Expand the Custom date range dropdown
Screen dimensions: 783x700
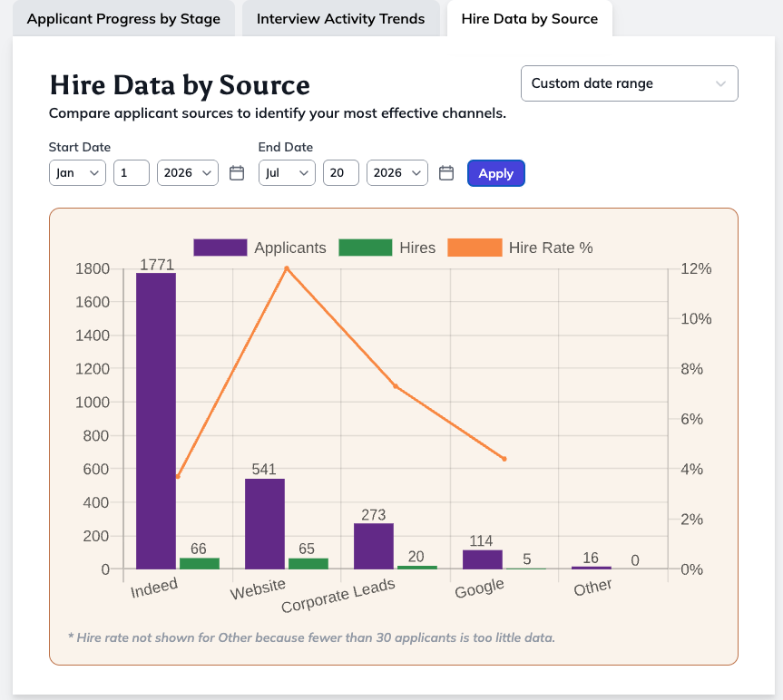point(629,83)
